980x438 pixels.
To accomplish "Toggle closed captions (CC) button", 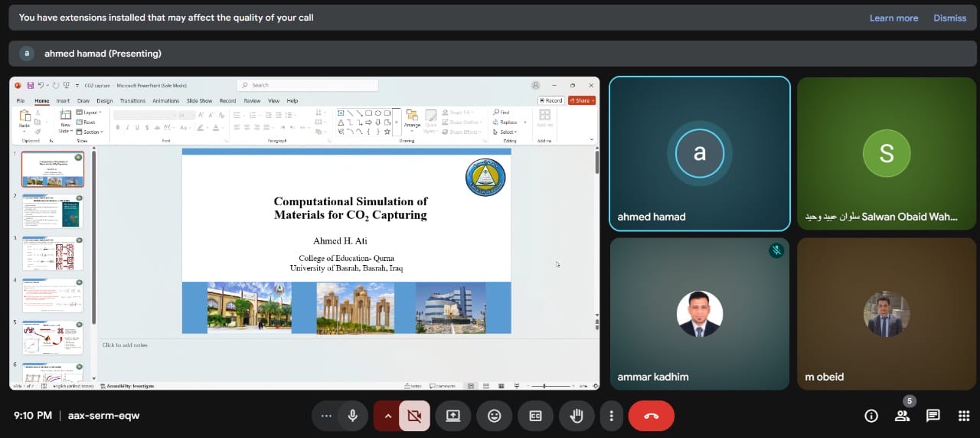I will 535,416.
